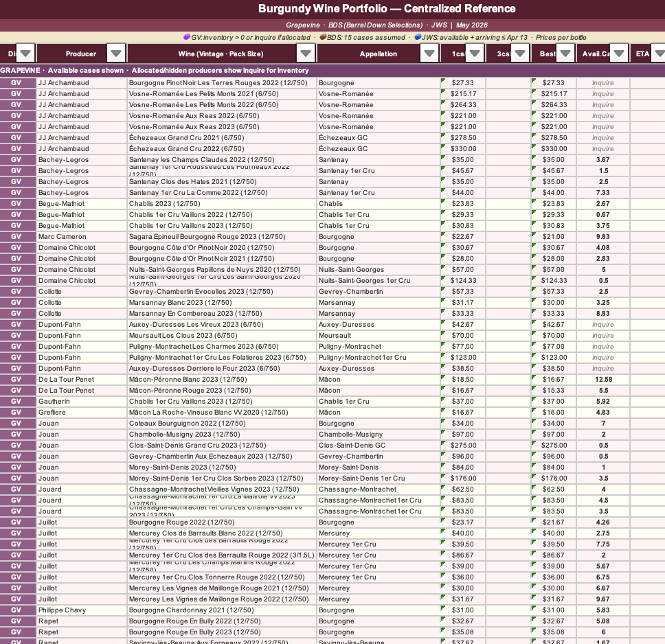Select the legend row with GV inventory note
Image resolution: width=665 pixels, height=644 pixels.
tap(332, 37)
